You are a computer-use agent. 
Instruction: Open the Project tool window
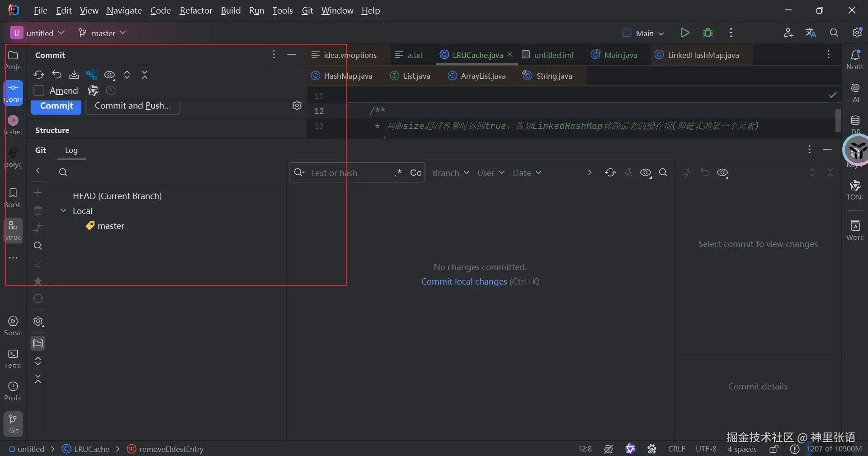[x=13, y=60]
